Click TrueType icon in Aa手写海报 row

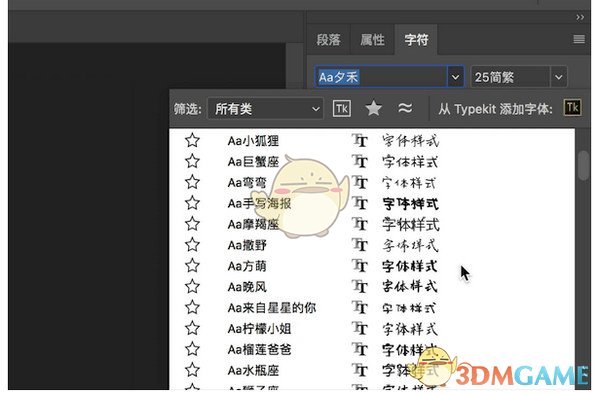[360, 203]
